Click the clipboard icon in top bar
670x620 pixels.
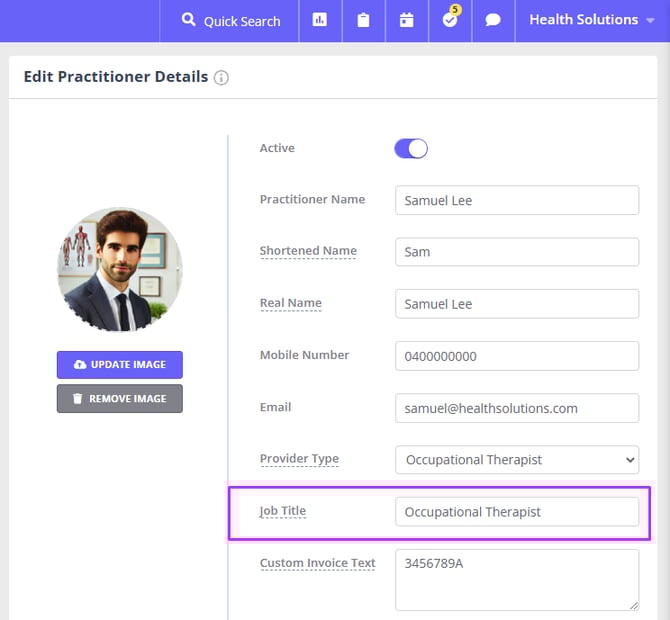pyautogui.click(x=363, y=20)
